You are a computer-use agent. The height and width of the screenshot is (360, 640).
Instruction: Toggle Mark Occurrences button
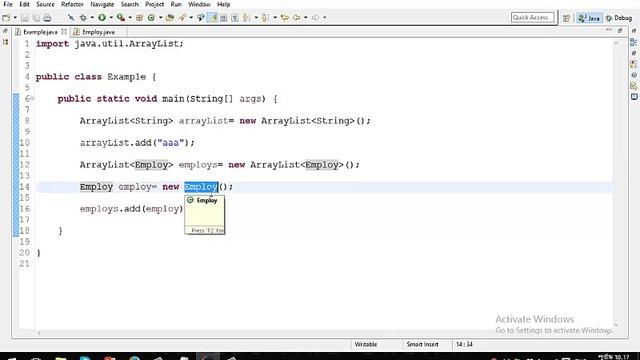pyautogui.click(x=213, y=18)
